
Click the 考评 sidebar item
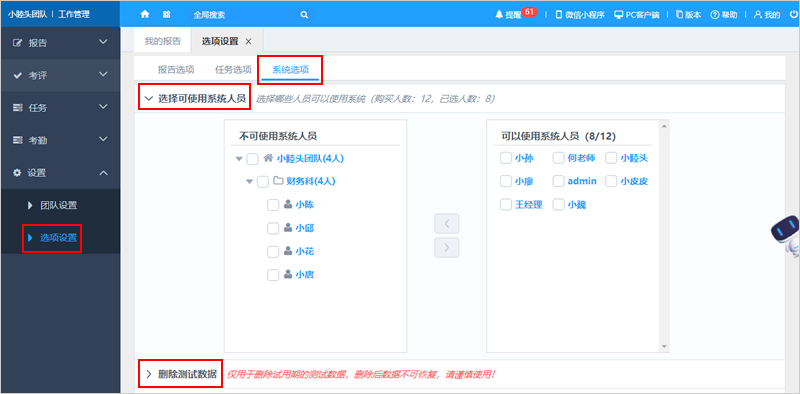[60, 76]
